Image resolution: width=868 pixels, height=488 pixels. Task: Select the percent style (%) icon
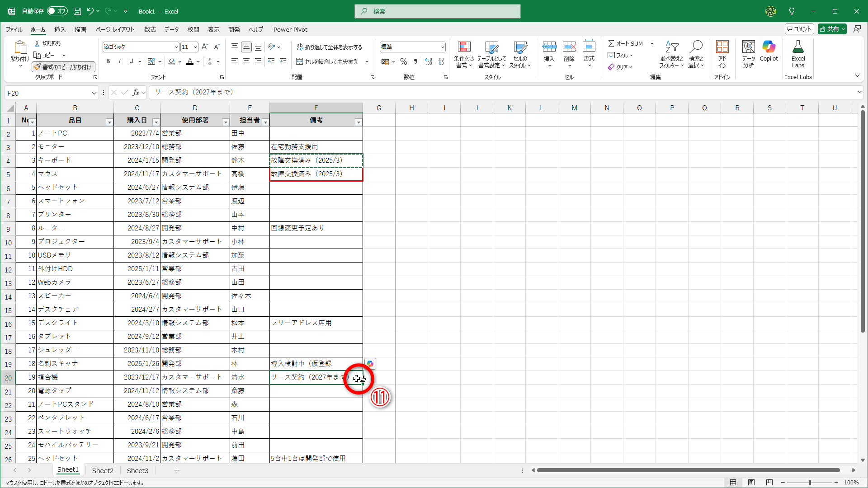(x=404, y=61)
